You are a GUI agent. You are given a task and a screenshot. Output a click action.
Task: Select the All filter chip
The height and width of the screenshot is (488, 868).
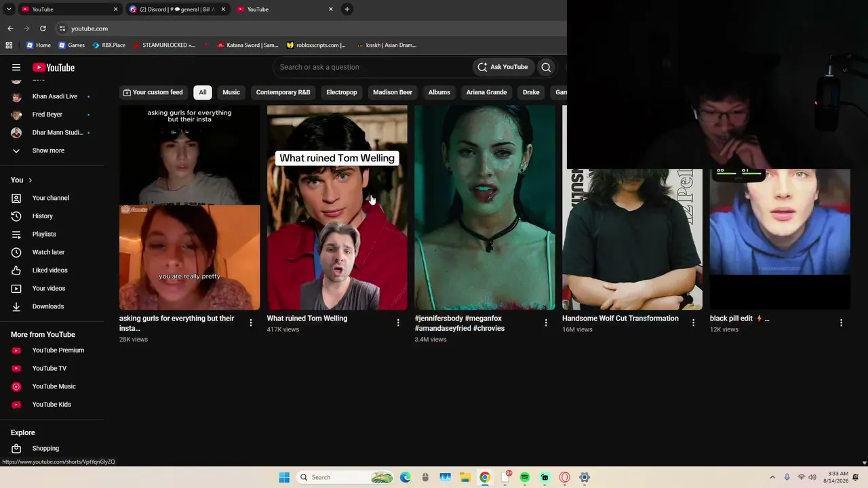pyautogui.click(x=203, y=92)
